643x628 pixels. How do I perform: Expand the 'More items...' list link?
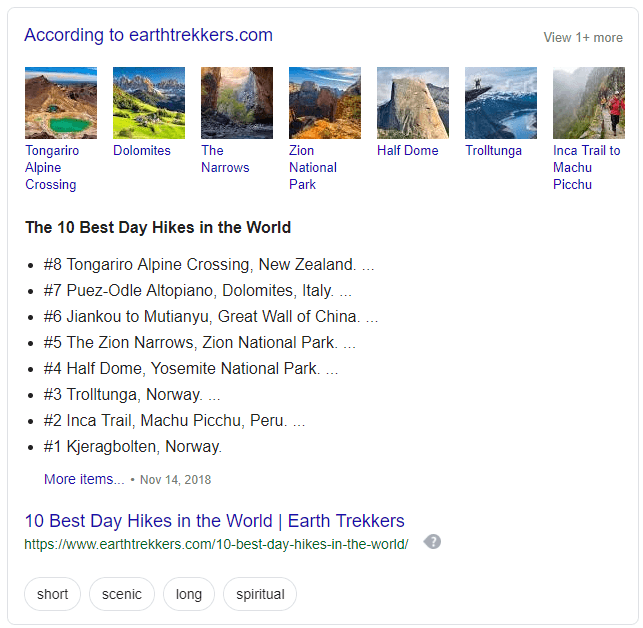(84, 479)
